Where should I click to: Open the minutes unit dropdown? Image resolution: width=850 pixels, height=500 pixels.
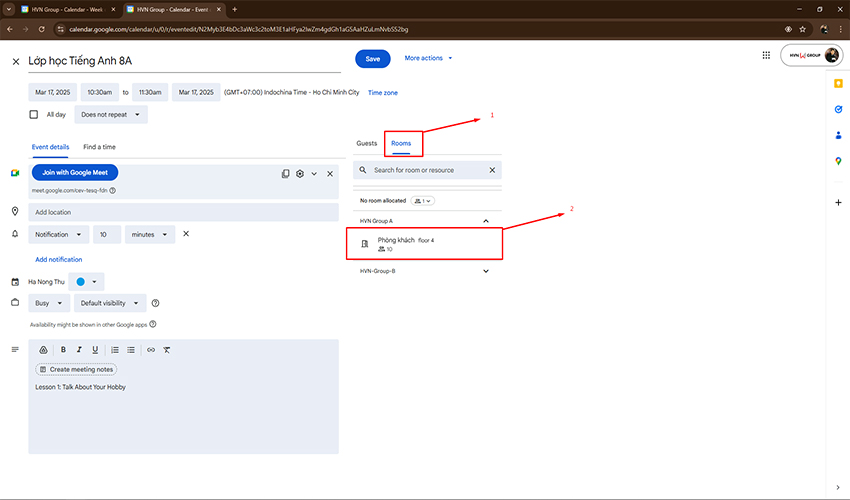coord(150,234)
